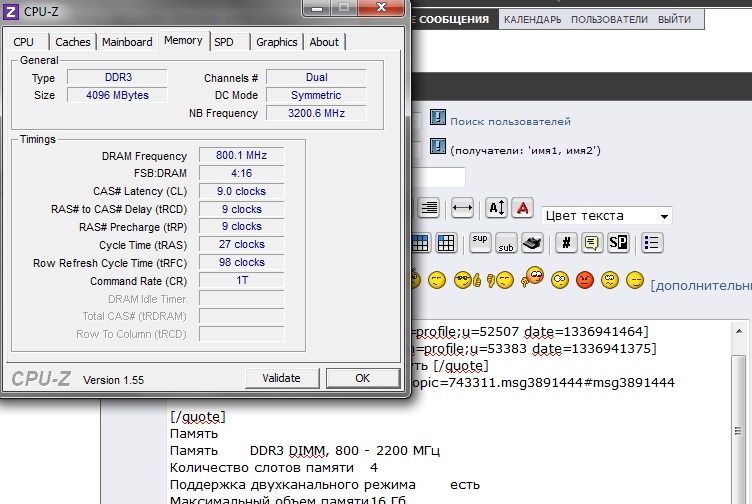752x504 pixels.
Task: Open the Graphics tab
Action: pyautogui.click(x=277, y=42)
